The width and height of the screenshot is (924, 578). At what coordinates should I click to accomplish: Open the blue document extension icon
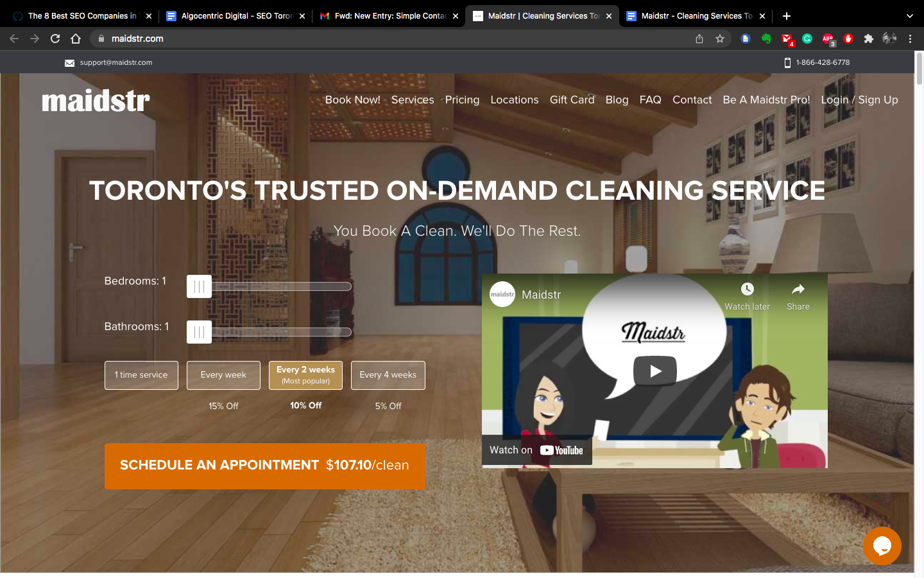coord(746,39)
